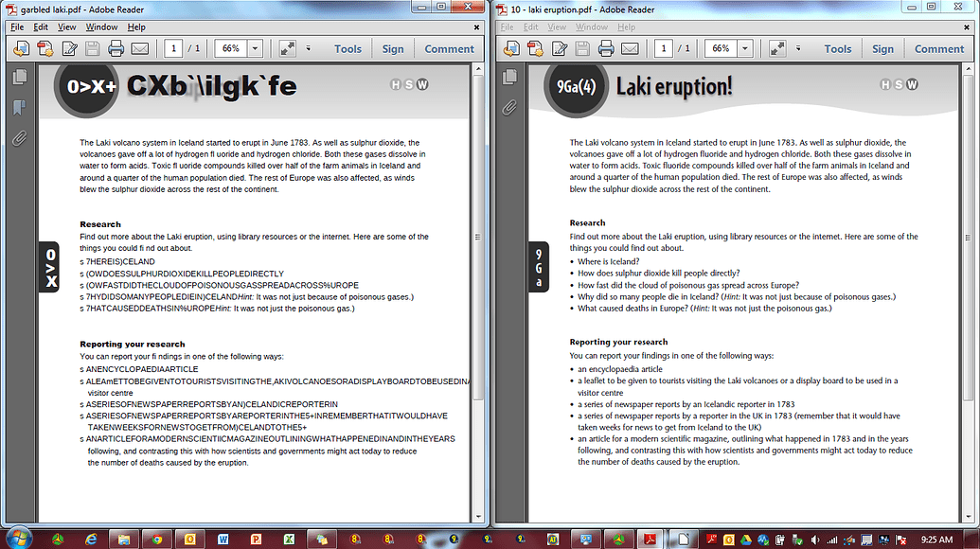
Task: Edit the page number field showing 1
Action: 174,48
